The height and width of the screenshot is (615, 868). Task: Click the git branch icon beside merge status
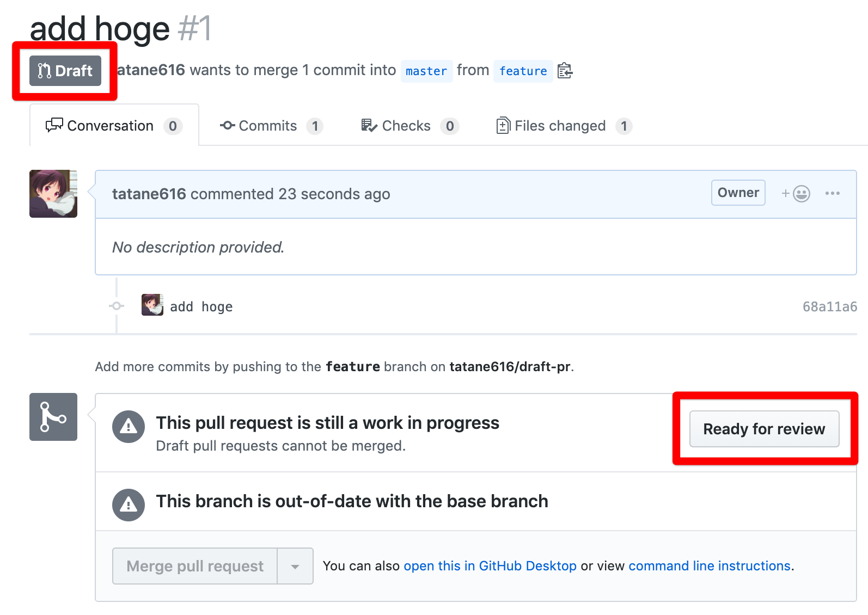53,416
